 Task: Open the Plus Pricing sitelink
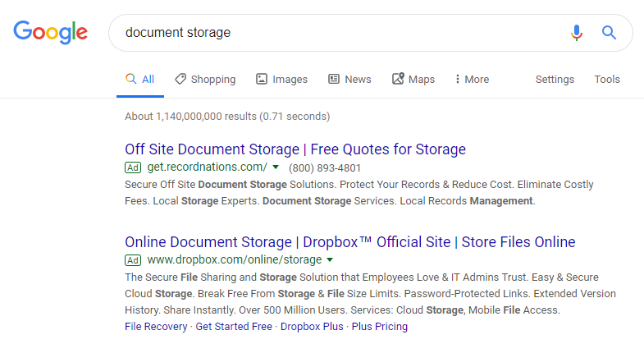coord(379,327)
